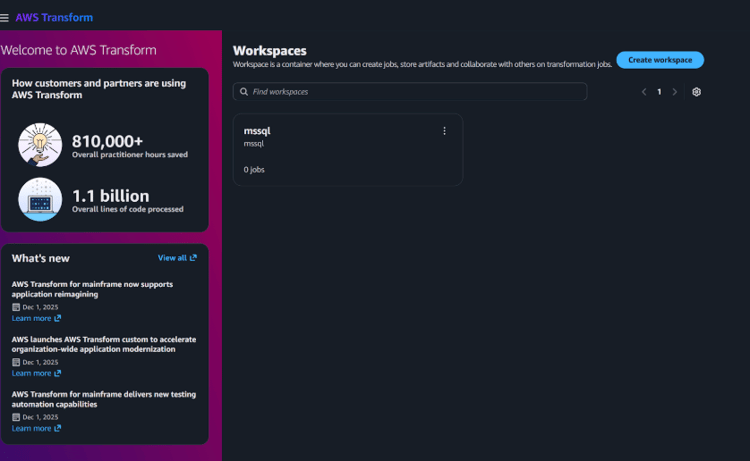Click the search magnifier icon
The image size is (750, 461).
click(x=244, y=92)
